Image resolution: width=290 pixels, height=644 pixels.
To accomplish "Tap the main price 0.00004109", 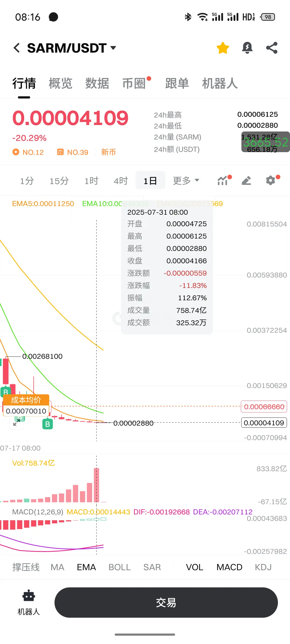I will pos(70,118).
